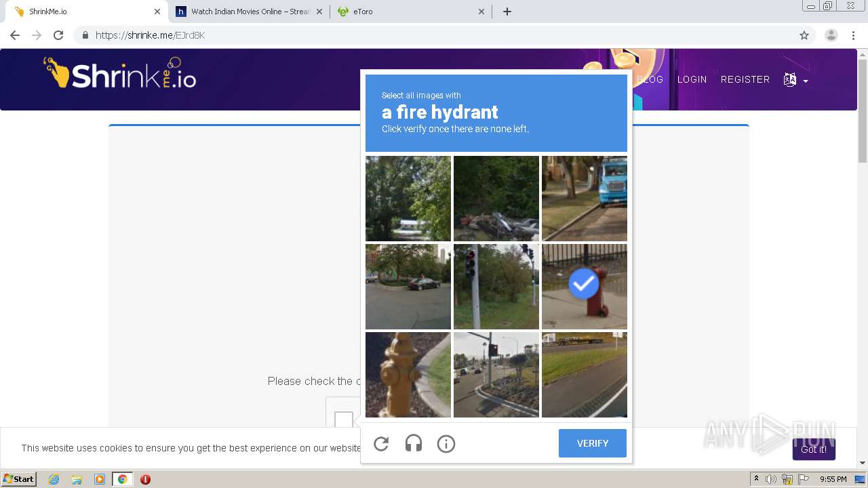The image size is (868, 488).
Task: Show hidden system tray icons
Action: (756, 479)
